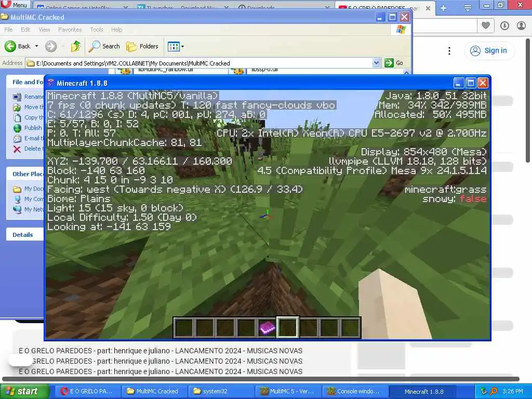Click the magnifier icon in the system tray
Viewport: 532px width, 399px height.
494,391
